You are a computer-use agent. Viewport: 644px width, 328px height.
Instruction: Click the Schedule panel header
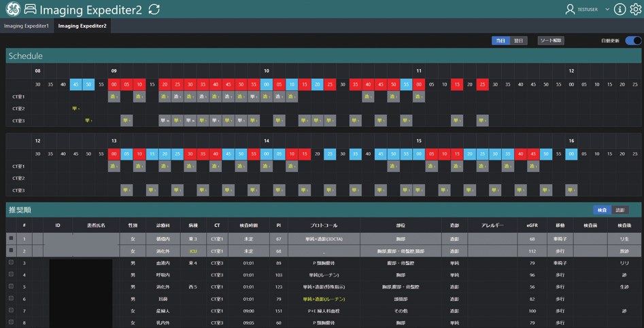324,56
